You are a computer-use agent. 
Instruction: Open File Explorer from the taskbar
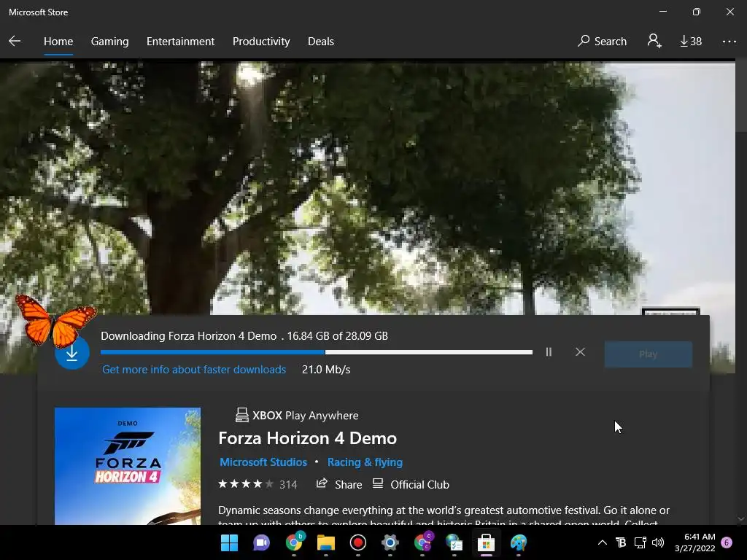coord(326,542)
